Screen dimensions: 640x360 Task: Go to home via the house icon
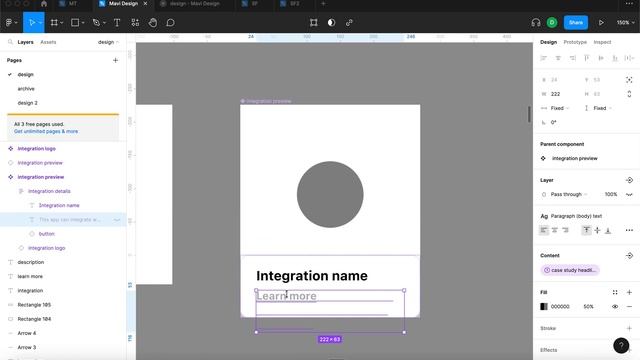(x=44, y=4)
